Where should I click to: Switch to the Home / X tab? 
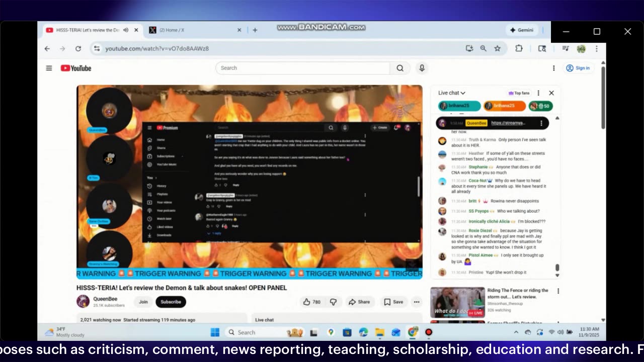pyautogui.click(x=194, y=30)
